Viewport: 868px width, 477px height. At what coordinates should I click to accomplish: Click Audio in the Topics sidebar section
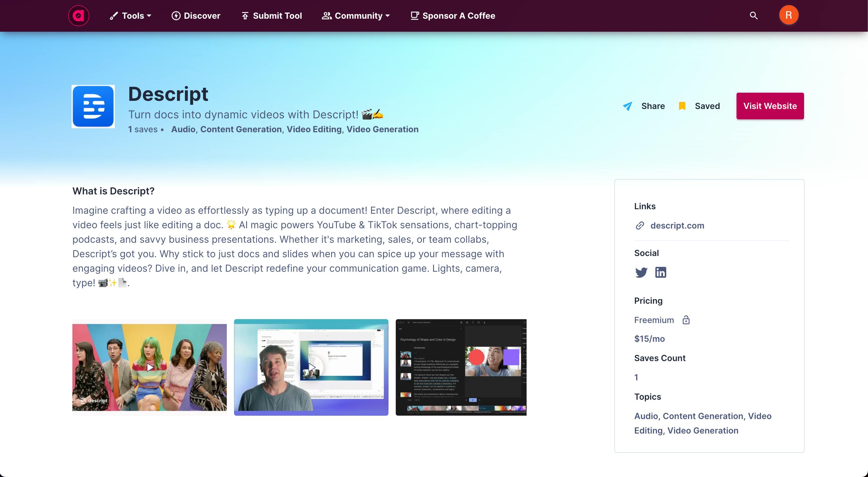click(646, 416)
